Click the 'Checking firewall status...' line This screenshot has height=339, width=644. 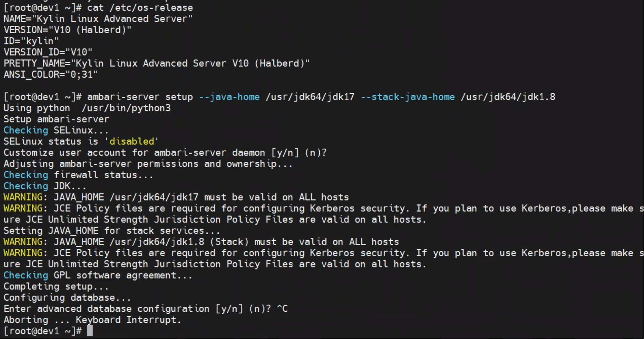[78, 175]
